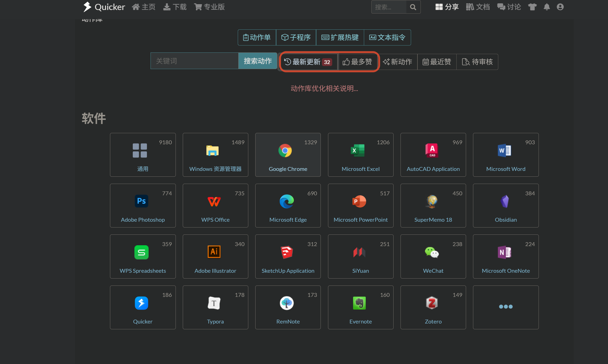Open the Microsoft Word icon
This screenshot has width=608, height=364.
(x=504, y=151)
